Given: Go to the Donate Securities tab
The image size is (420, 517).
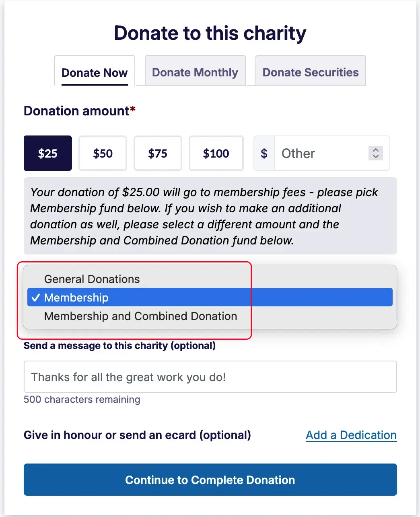Looking at the screenshot, I should click(311, 72).
